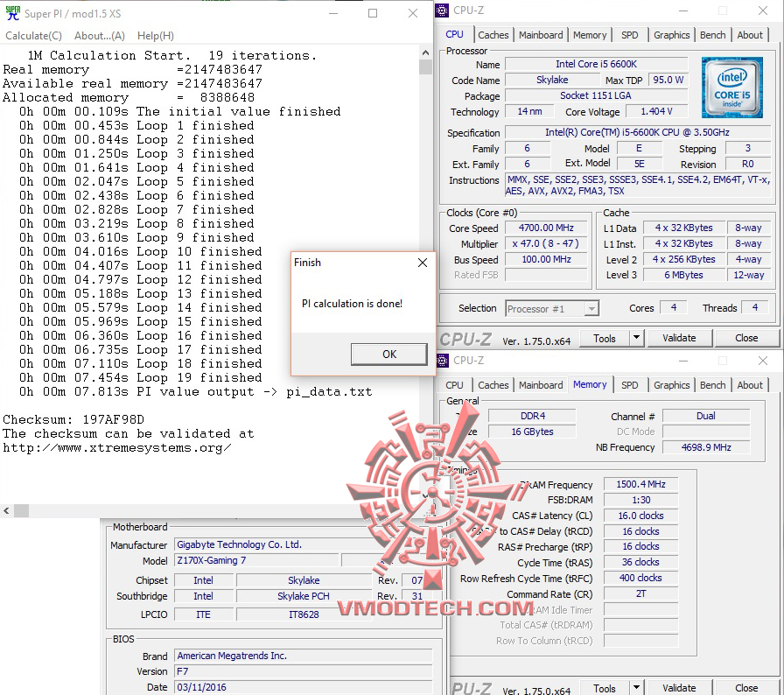Viewport: 784px width, 695px height.
Task: Click the BIOS Version F7 field
Action: coord(304,671)
